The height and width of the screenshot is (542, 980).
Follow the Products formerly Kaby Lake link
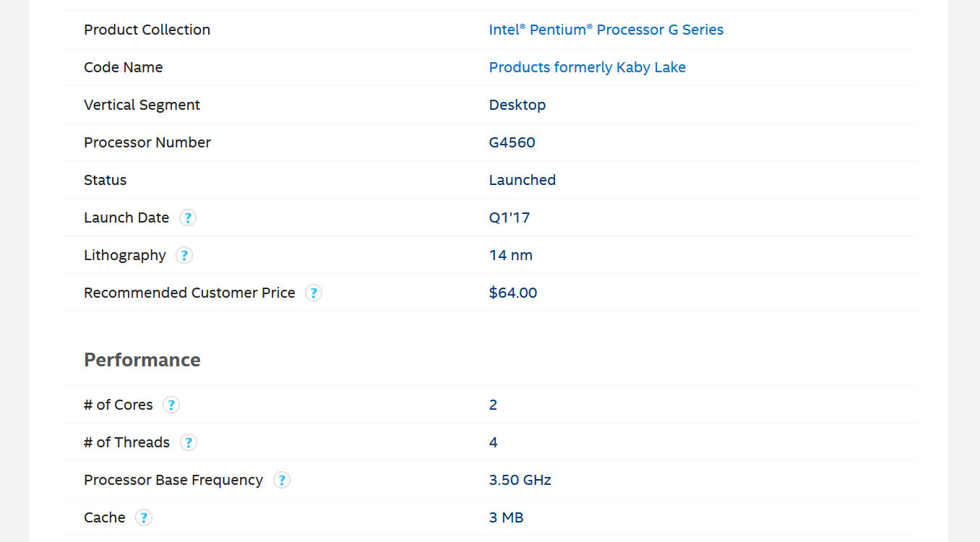(588, 67)
